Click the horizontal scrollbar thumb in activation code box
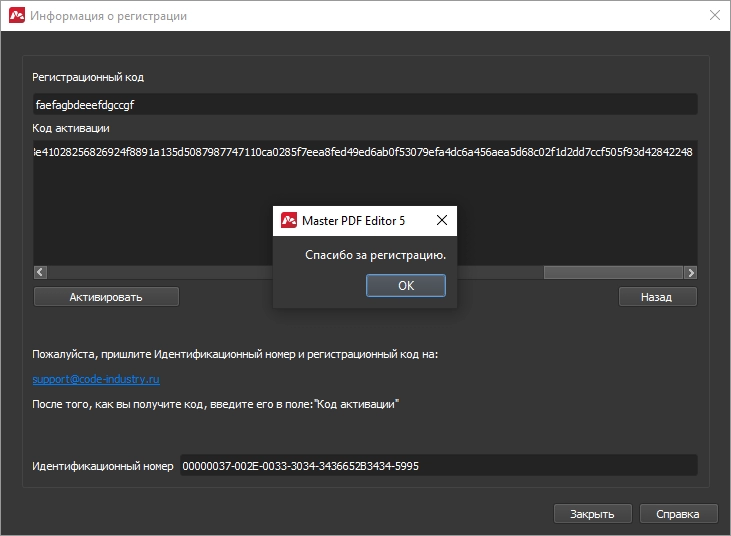The width and height of the screenshot is (731, 536). click(x=613, y=272)
